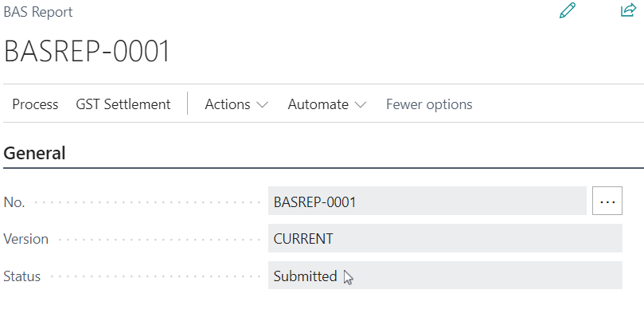644x313 pixels.
Task: Click the chevron arrow next to Actions
Action: [262, 105]
